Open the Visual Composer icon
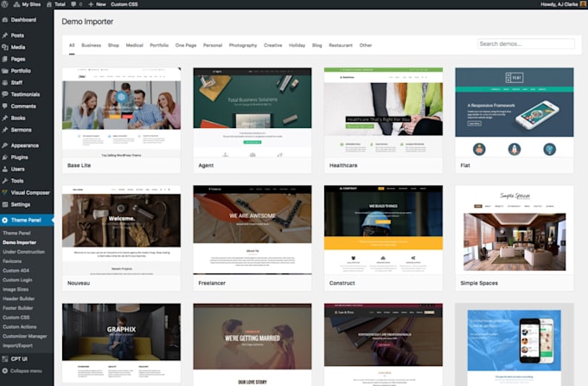The image size is (588, 386). (5, 192)
